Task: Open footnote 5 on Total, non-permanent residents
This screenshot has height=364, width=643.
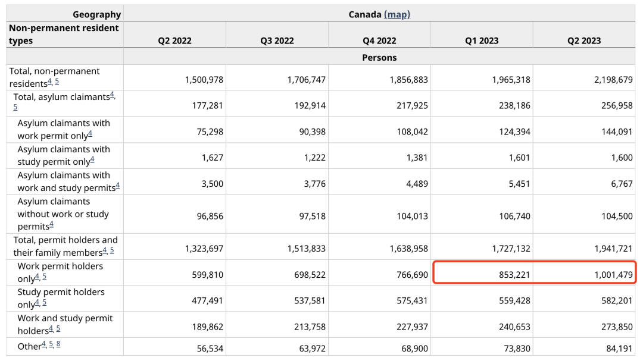Action: tap(57, 81)
